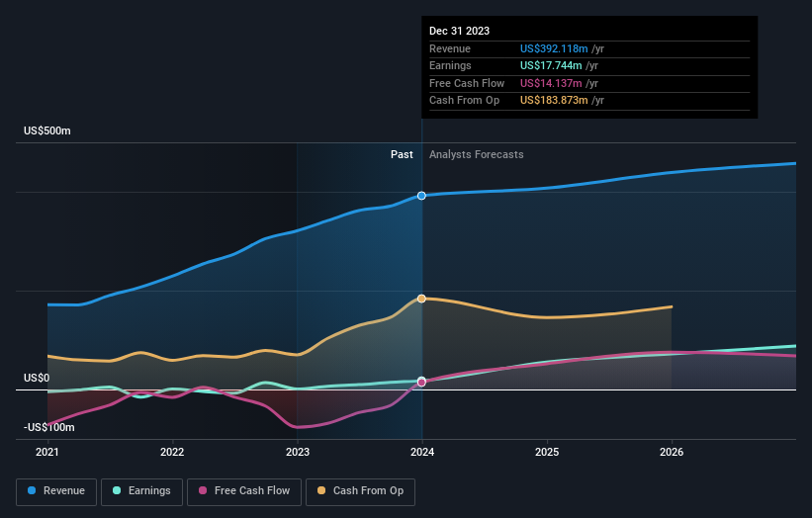Screen dimensions: 812x518
Task: Click the Cash From Op label in tooltip
Action: click(464, 101)
